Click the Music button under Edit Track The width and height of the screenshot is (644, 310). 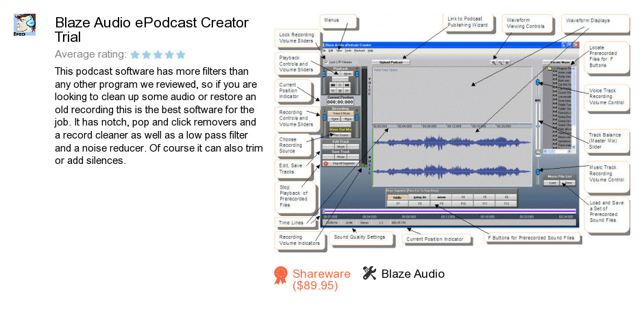coord(341,146)
